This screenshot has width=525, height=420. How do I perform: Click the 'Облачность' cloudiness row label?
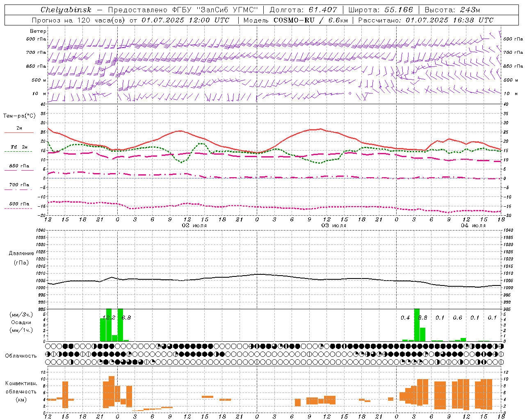point(21,356)
